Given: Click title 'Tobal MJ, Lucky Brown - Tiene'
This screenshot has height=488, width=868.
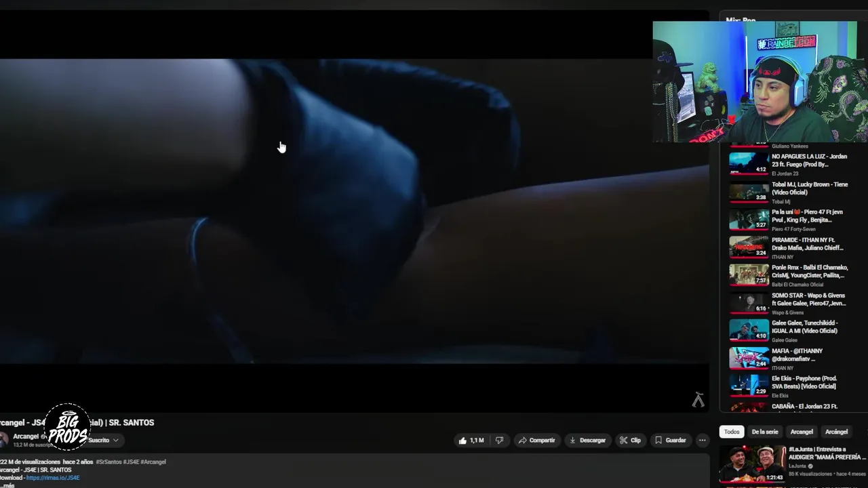Looking at the screenshot, I should [810, 188].
